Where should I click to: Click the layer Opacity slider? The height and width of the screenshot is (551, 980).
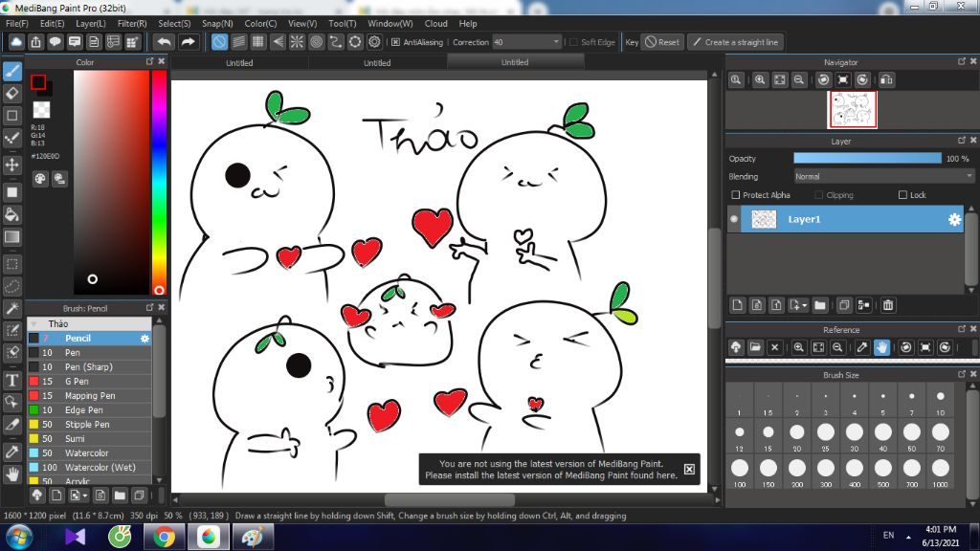click(867, 159)
